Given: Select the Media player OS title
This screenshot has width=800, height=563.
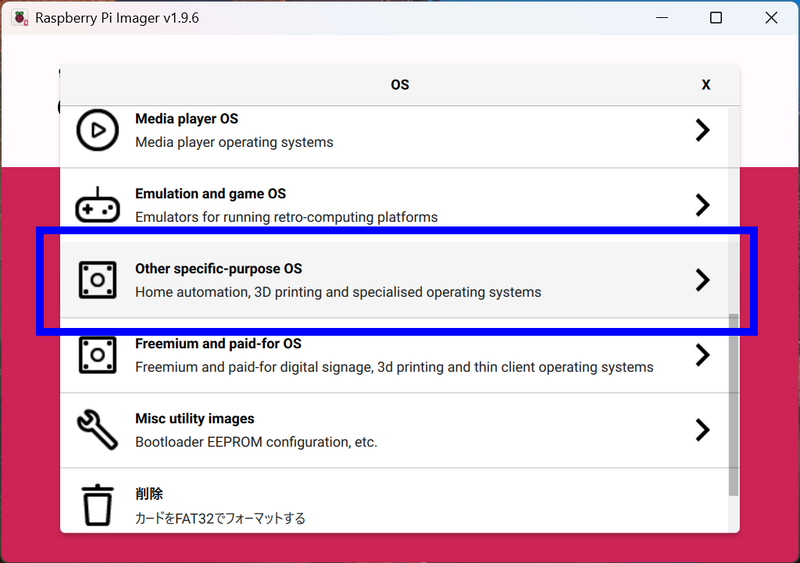Looking at the screenshot, I should (x=187, y=119).
